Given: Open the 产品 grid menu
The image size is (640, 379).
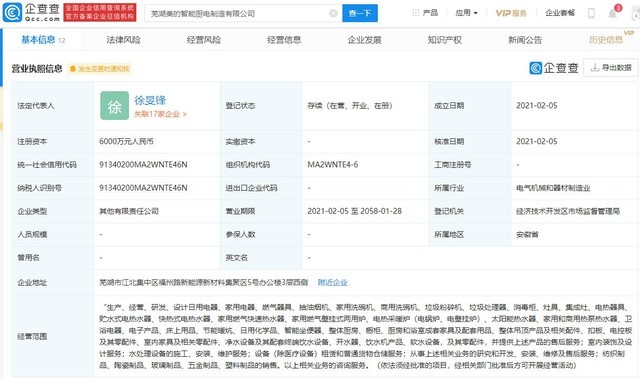Looking at the screenshot, I should [424, 13].
